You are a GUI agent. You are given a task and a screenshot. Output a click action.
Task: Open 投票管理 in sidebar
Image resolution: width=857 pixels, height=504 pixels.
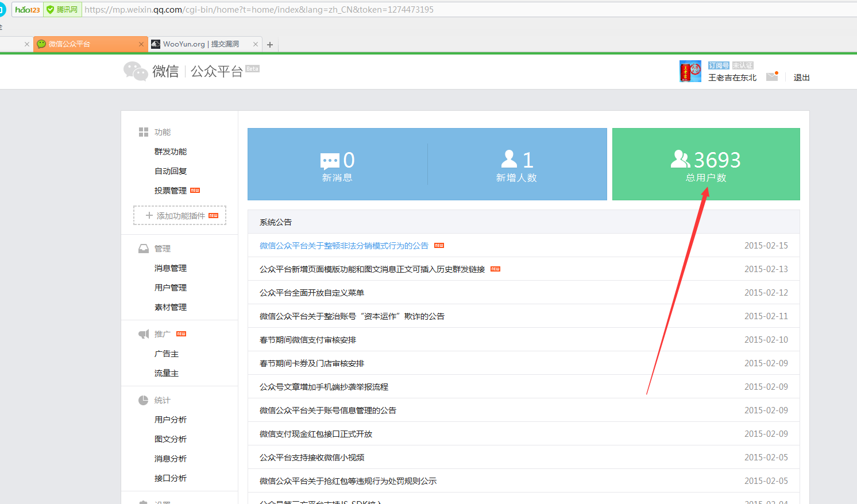pos(171,191)
